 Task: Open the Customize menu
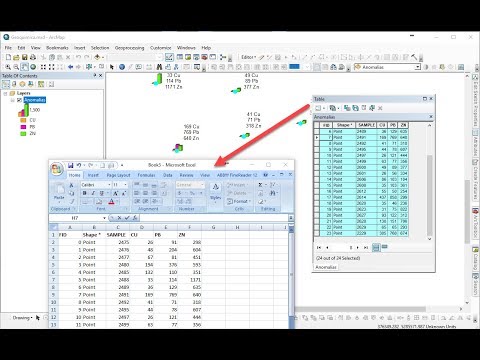click(x=161, y=48)
